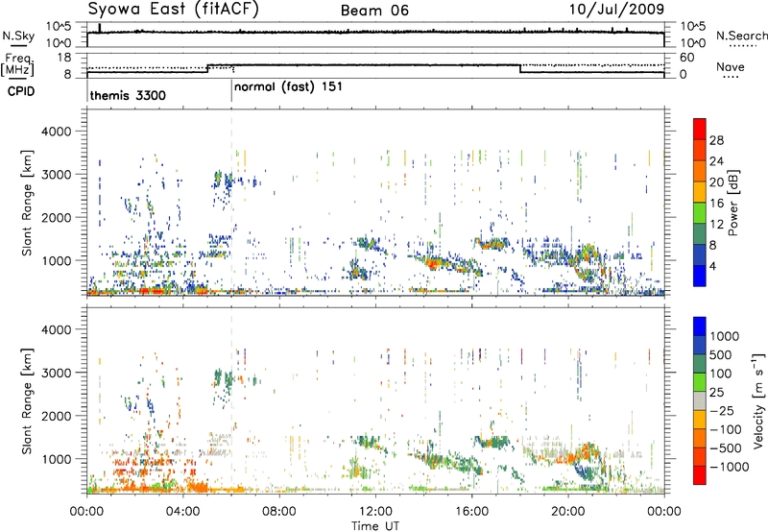This screenshot has width=768, height=532.
Task: Select the "25" label on Velocity colorbar
Action: click(717, 393)
